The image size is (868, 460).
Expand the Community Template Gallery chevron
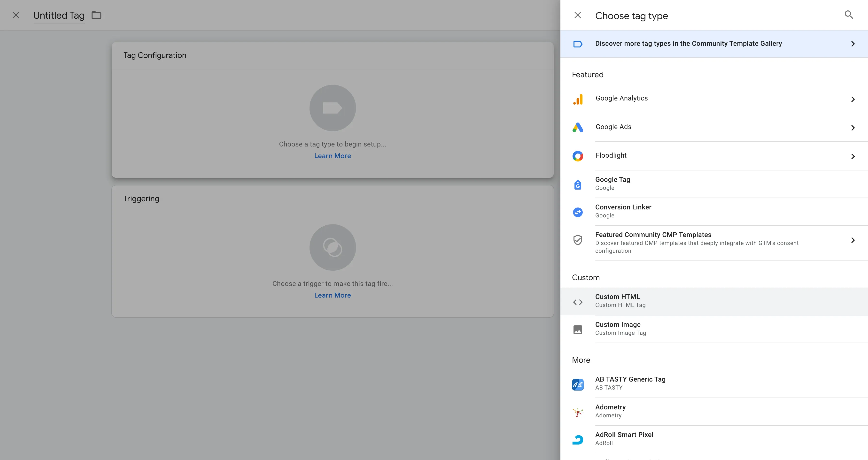pos(853,44)
